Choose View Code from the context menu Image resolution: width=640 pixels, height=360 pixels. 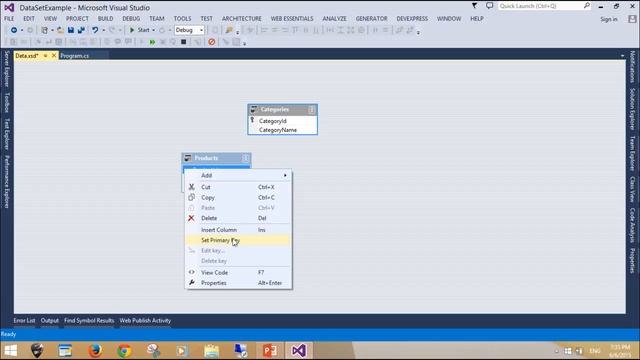point(238,273)
